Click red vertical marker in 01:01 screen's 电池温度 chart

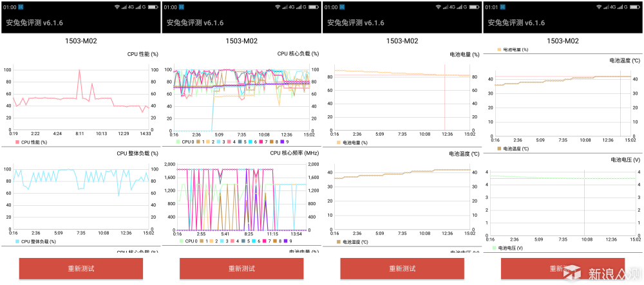coord(620,104)
